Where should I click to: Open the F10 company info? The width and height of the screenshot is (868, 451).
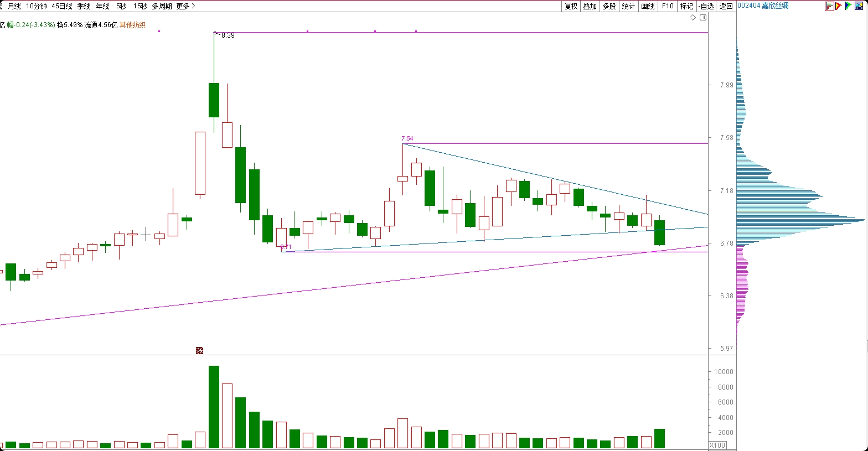point(668,6)
